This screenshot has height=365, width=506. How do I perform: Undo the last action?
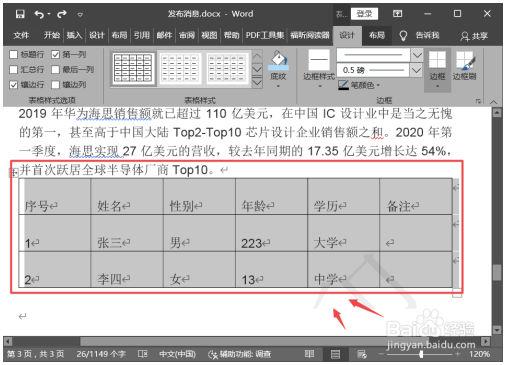(x=39, y=14)
